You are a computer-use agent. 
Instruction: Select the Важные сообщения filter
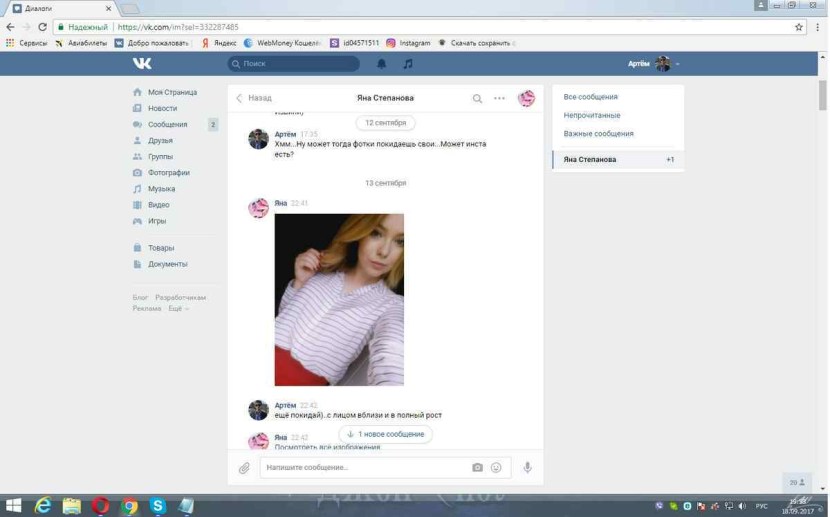598,133
